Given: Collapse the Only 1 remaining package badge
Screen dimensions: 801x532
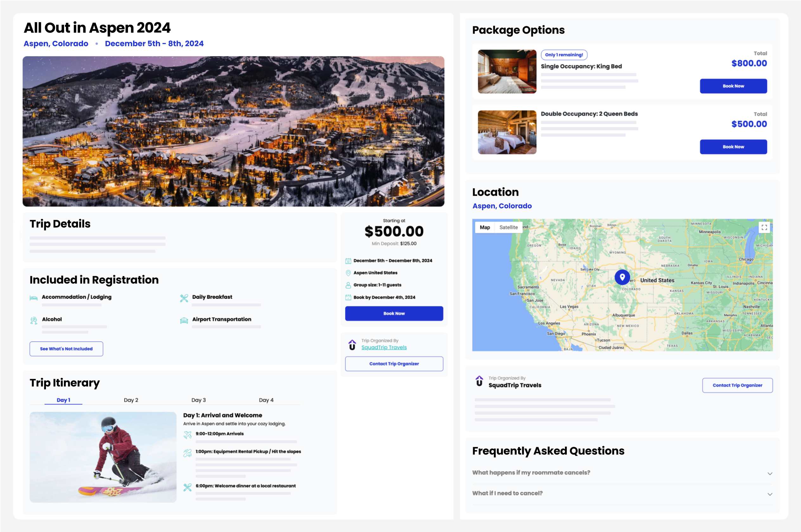Looking at the screenshot, I should coord(564,54).
